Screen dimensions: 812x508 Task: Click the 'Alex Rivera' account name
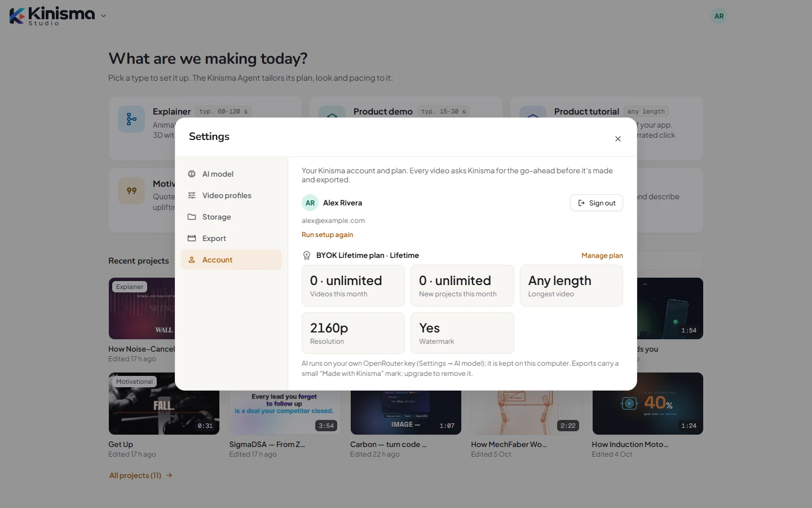(x=343, y=203)
